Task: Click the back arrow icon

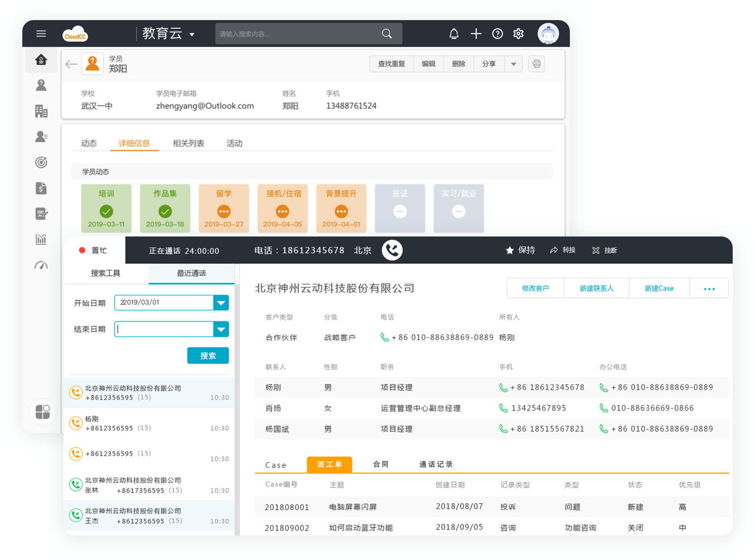Action: pos(71,64)
